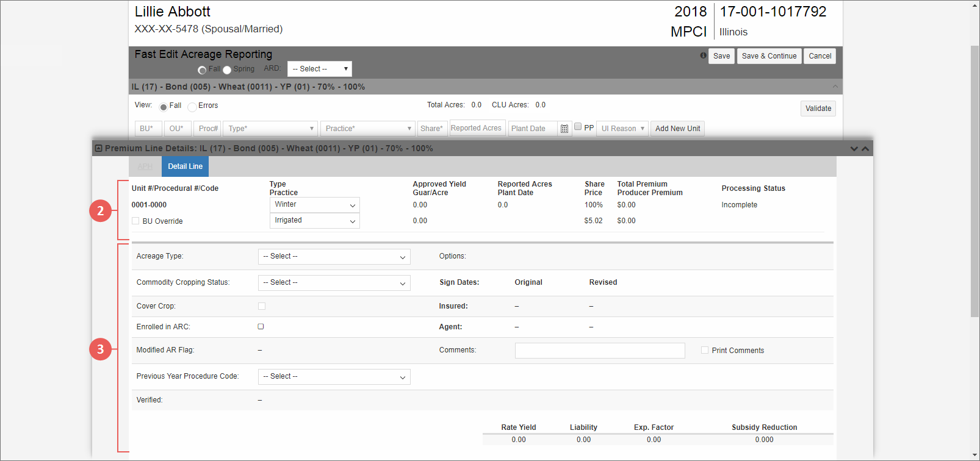Open the Type* dropdown in unit row
Screen dimensions: 980x461
pyautogui.click(x=271, y=129)
